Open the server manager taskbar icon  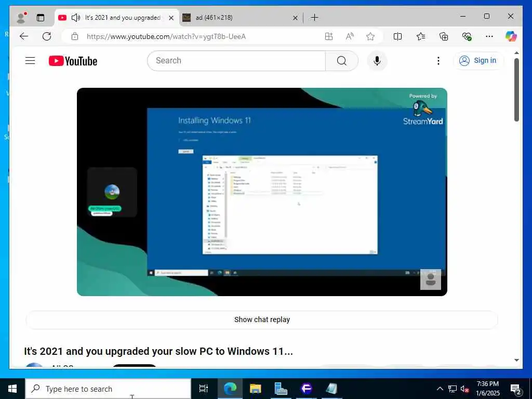[x=281, y=389]
